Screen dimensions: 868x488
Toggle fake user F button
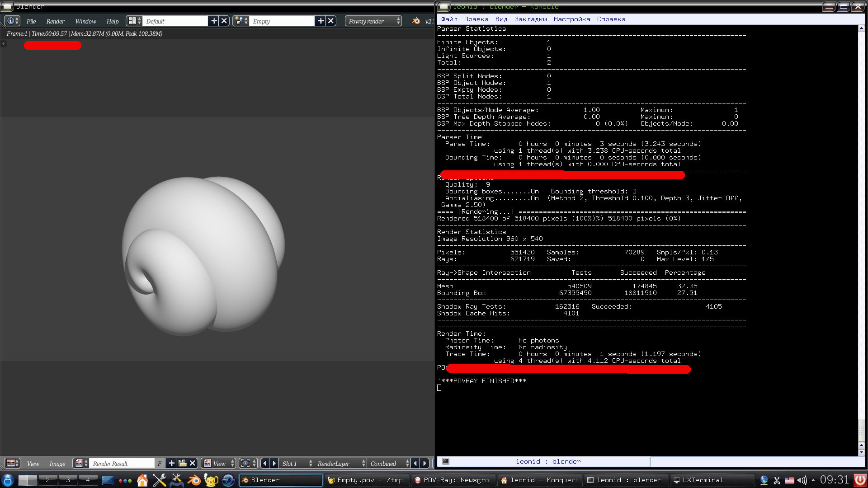[159, 463]
